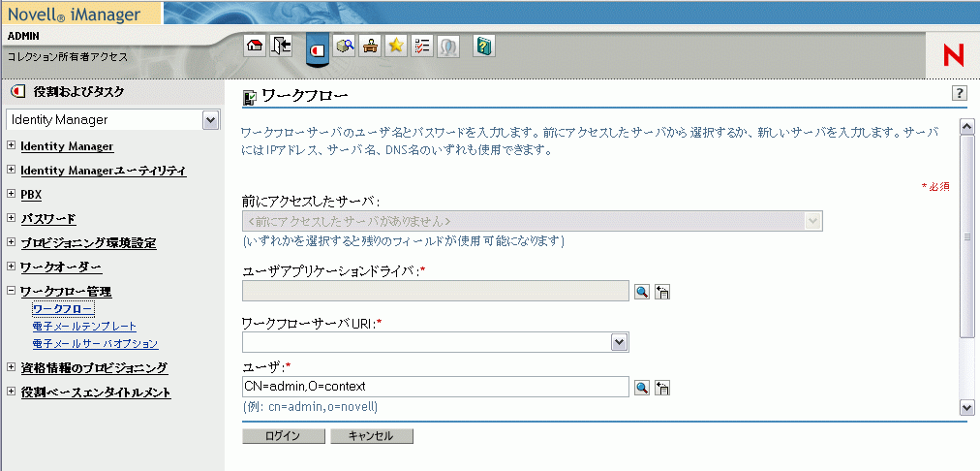
Task: Click the Identity Manager role label
Action: [67, 146]
